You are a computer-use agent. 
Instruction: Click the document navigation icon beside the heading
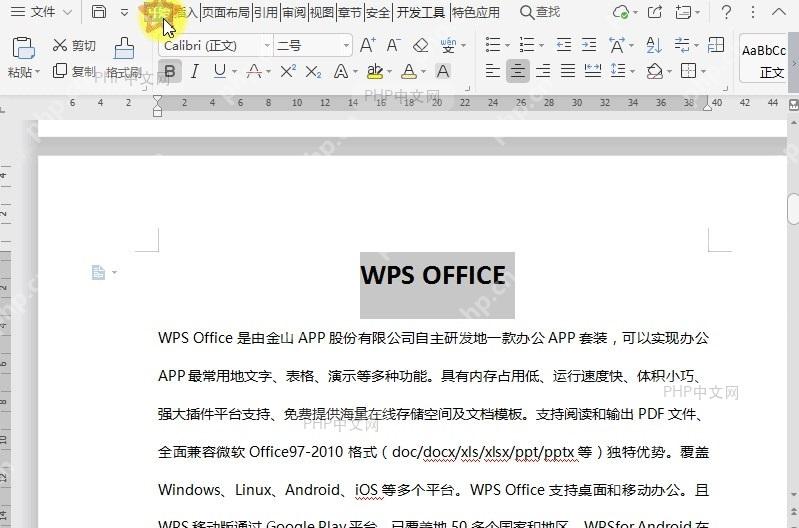(98, 273)
